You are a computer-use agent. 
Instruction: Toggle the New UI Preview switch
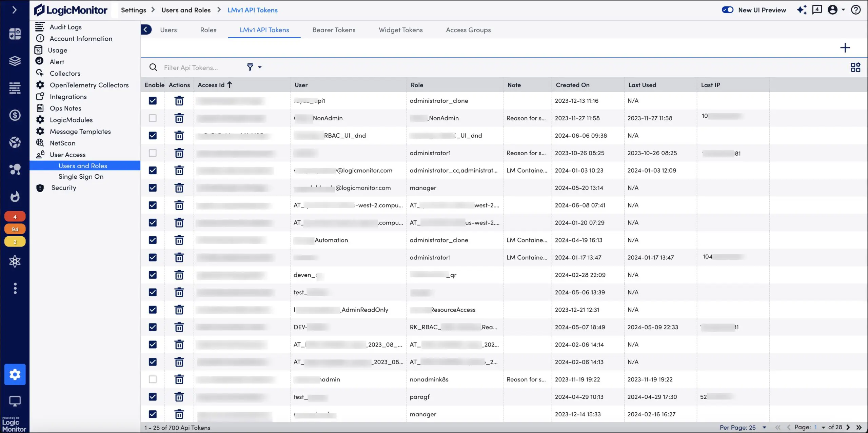coord(728,10)
